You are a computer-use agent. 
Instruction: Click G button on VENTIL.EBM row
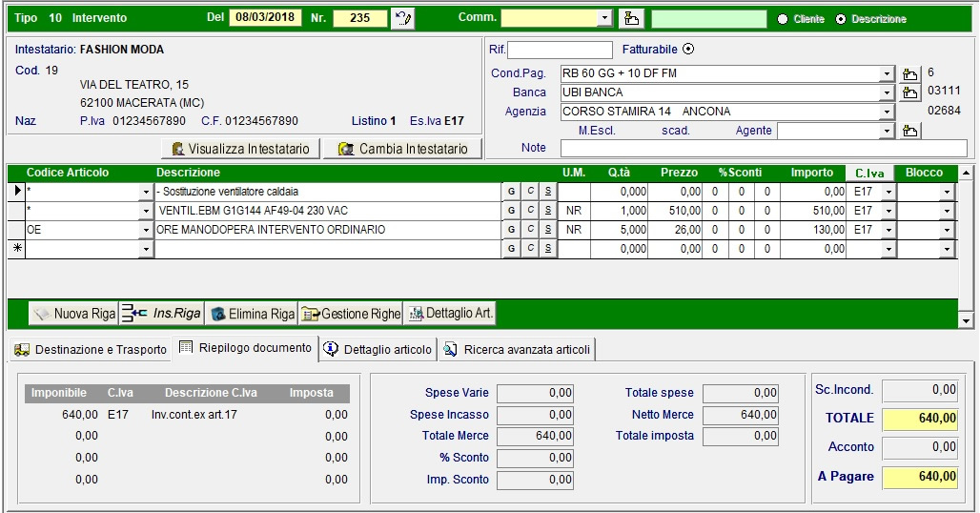tap(511, 211)
